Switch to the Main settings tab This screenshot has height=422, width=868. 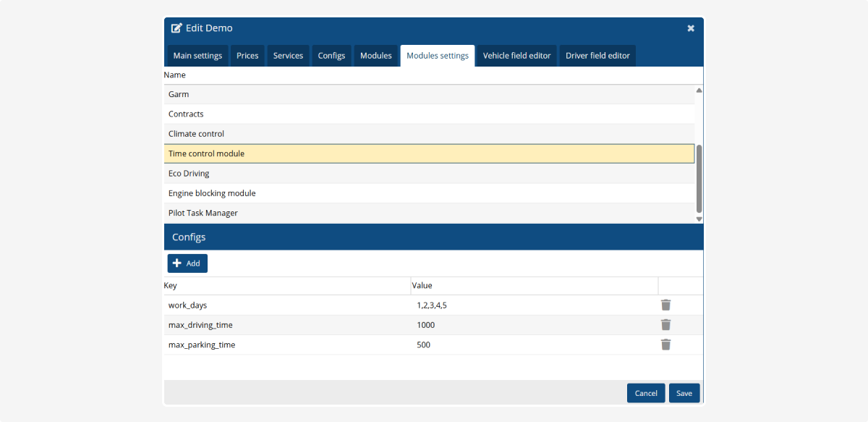[197, 56]
